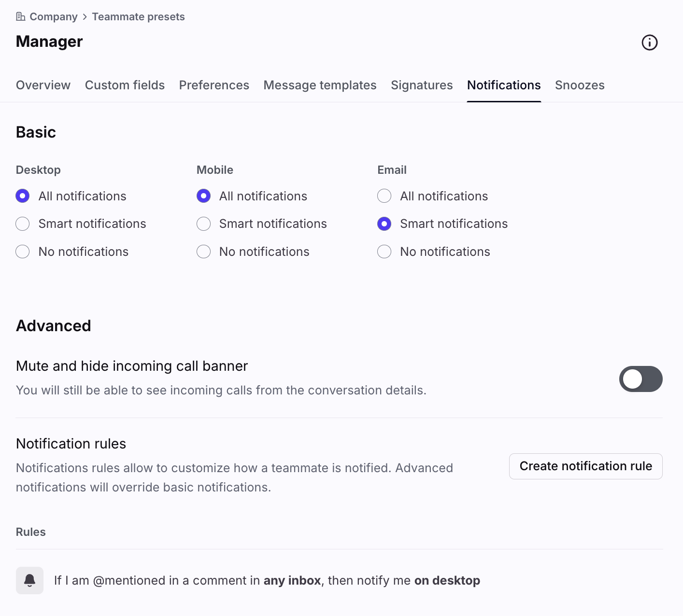
Task: Select Desktop No notifications option
Action: 23,252
